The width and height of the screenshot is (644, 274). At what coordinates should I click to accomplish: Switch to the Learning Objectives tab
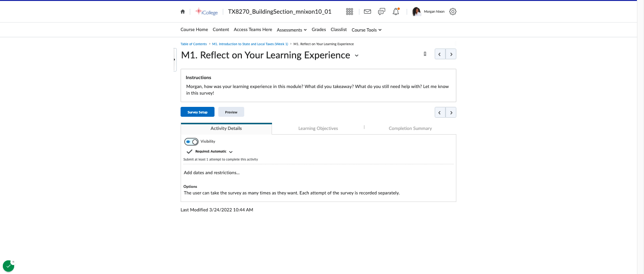pyautogui.click(x=318, y=129)
